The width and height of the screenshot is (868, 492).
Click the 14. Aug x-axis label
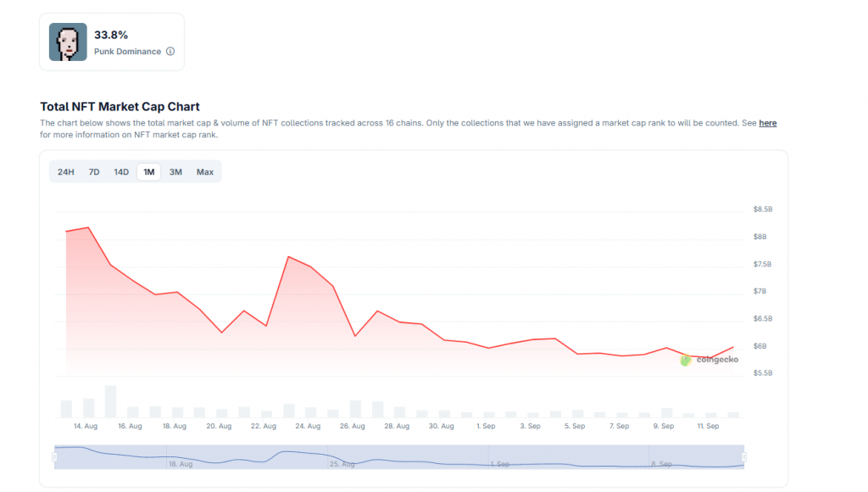[x=85, y=426]
